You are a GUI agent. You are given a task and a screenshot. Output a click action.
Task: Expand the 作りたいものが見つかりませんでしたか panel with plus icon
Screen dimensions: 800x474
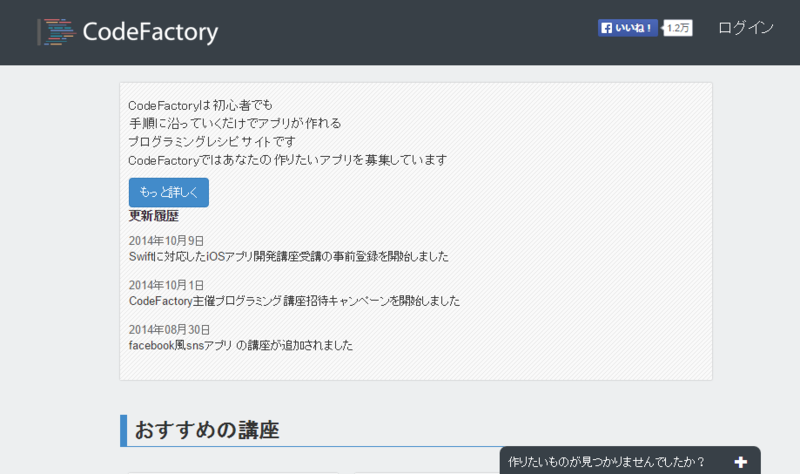(x=741, y=462)
